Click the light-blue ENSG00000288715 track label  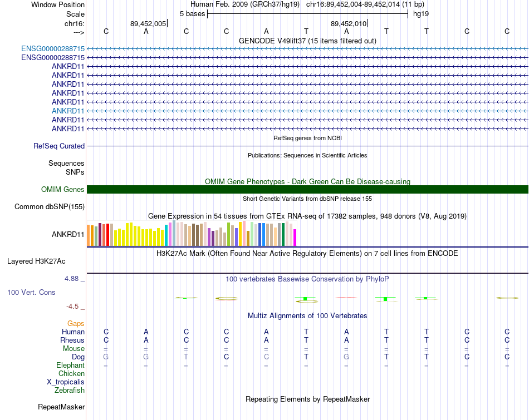(53, 48)
